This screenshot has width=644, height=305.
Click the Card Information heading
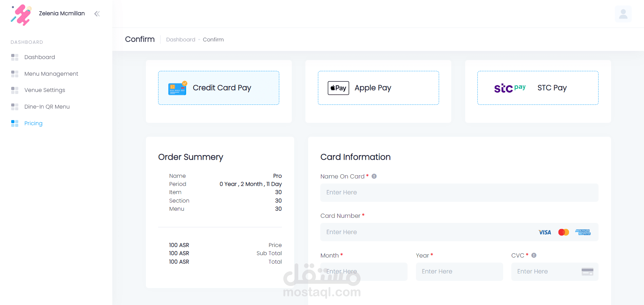pyautogui.click(x=355, y=157)
